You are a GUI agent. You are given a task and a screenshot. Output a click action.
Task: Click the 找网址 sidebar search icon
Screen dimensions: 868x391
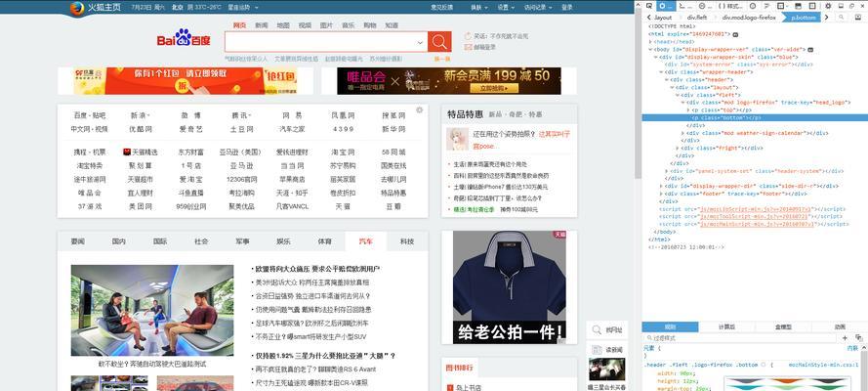(597, 330)
